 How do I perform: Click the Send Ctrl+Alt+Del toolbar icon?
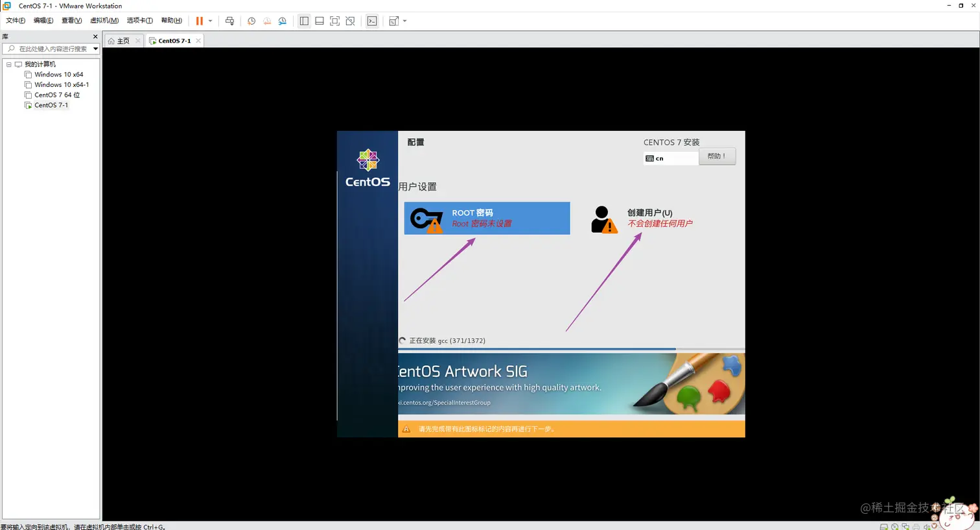(x=229, y=21)
